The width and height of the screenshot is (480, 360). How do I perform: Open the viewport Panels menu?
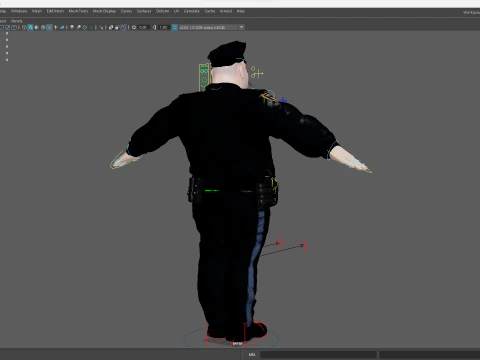16,21
